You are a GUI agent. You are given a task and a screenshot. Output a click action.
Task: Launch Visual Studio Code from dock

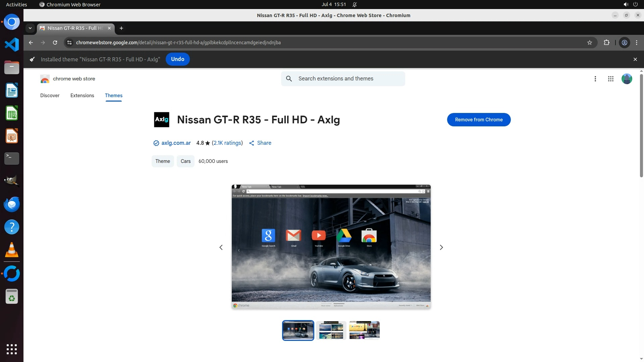click(x=12, y=45)
